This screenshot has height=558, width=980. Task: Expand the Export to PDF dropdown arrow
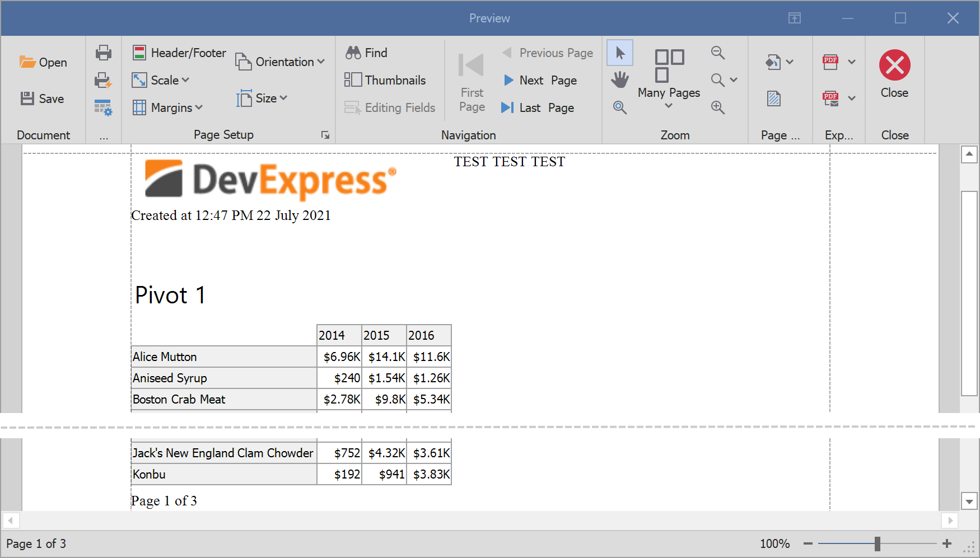(852, 62)
